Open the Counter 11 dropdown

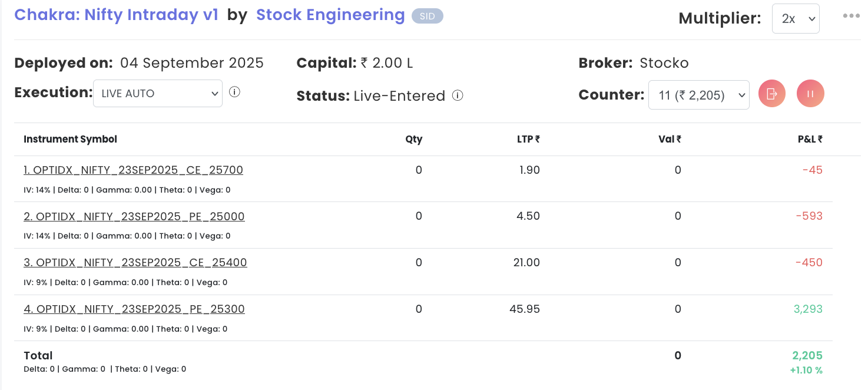698,95
